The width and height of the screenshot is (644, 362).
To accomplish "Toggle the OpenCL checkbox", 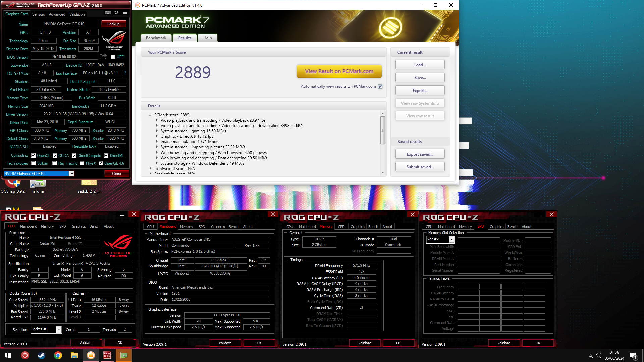I will tap(34, 156).
